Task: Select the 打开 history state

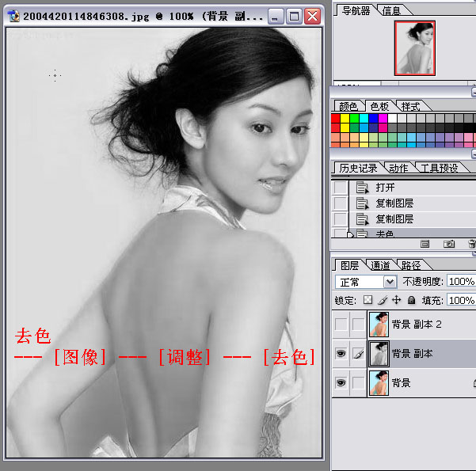Action: [x=412, y=188]
